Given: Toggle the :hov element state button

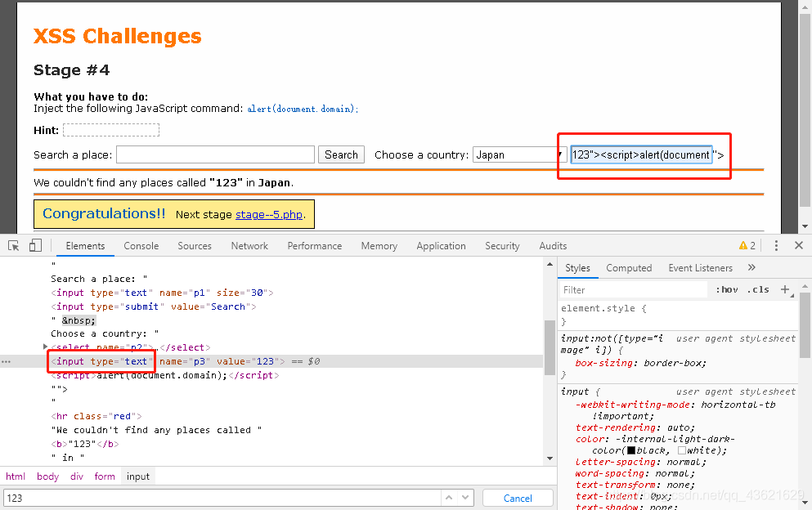Looking at the screenshot, I should 727,289.
